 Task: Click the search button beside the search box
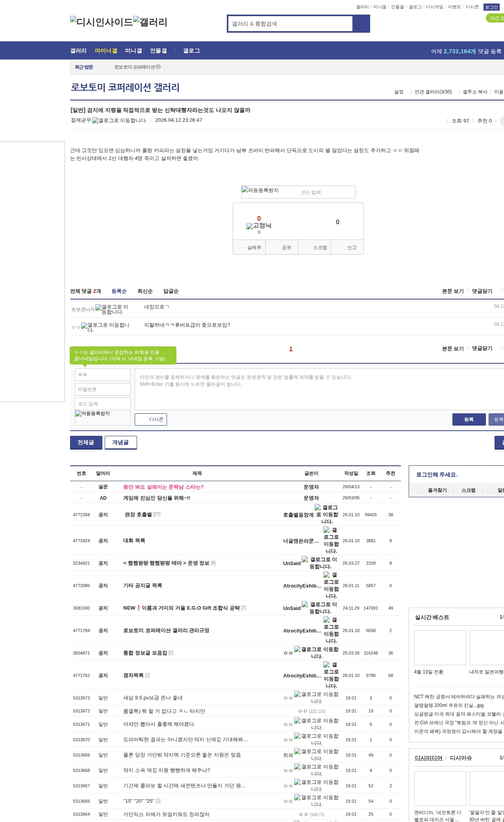pyautogui.click(x=361, y=24)
